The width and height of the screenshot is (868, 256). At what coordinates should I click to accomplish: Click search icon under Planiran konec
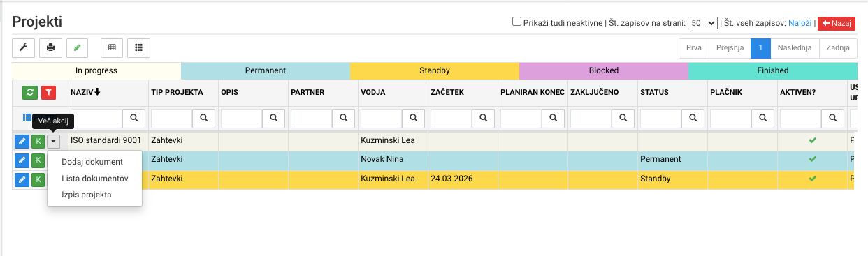click(x=553, y=118)
